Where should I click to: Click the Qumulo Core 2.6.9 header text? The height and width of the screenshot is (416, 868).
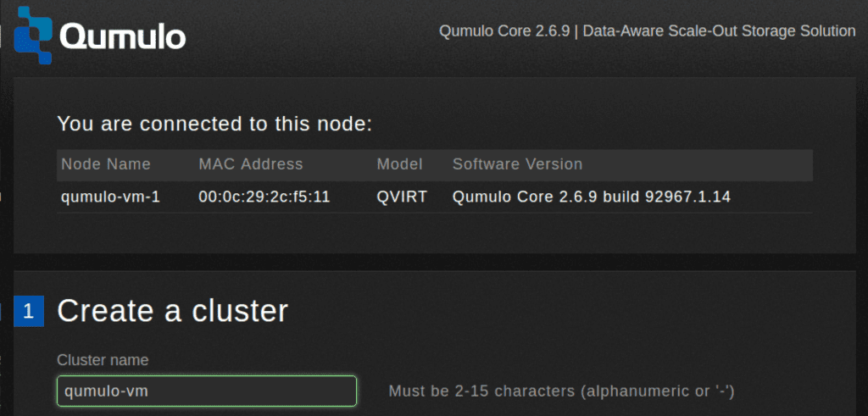pos(504,31)
